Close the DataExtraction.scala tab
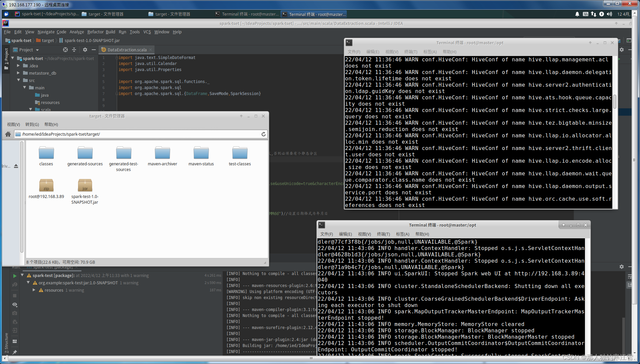640x364 pixels. [x=150, y=50]
